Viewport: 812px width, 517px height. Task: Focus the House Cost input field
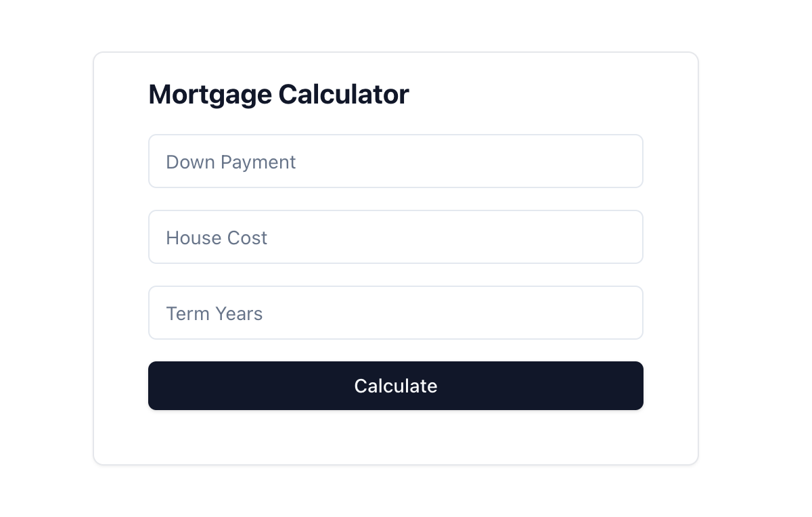pos(396,237)
